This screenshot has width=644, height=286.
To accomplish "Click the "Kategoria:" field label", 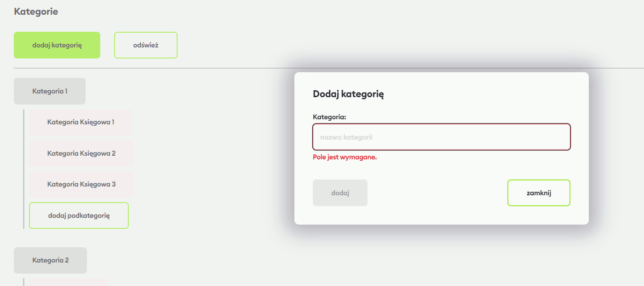I will (x=329, y=117).
